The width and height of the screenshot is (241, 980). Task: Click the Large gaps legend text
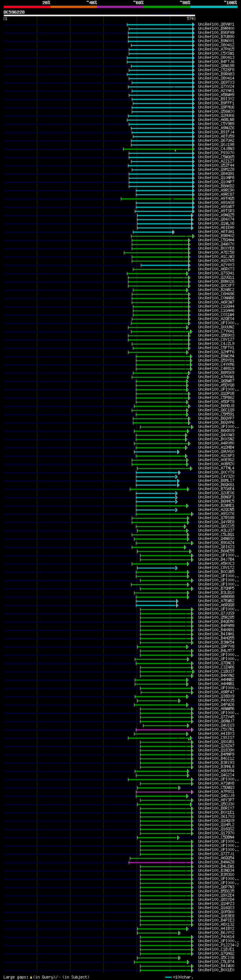click(46, 977)
